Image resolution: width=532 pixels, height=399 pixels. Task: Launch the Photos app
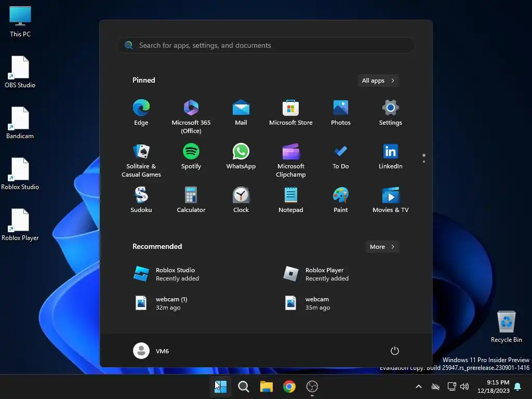(x=341, y=113)
